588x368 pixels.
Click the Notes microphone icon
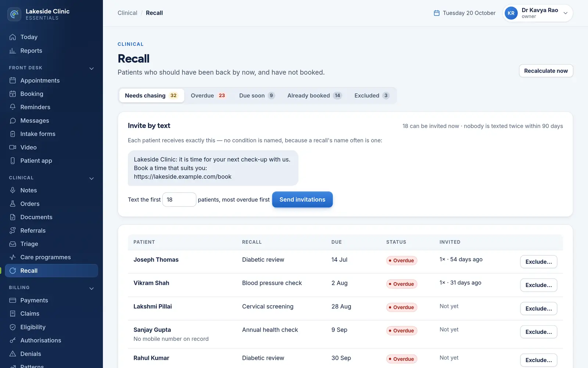click(12, 190)
